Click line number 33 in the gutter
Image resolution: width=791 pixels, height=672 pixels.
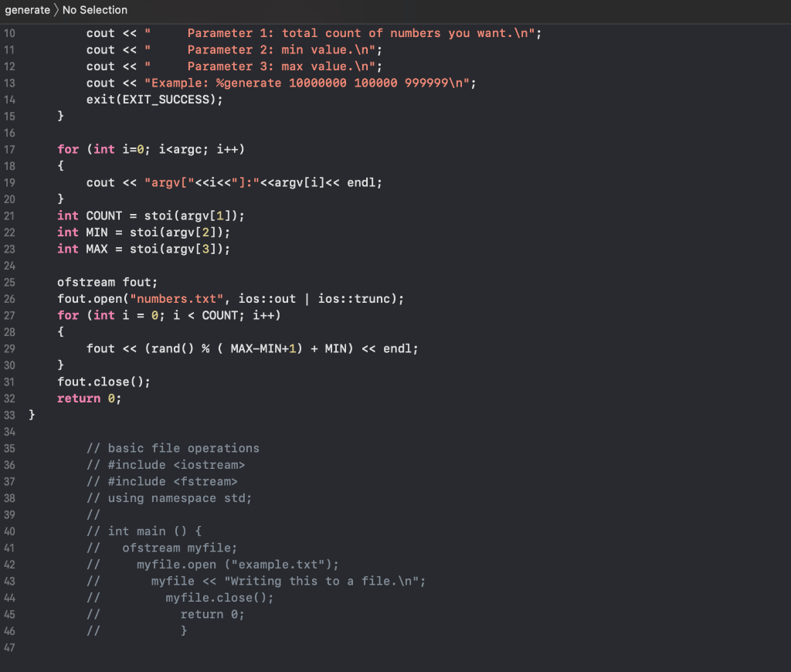pos(9,416)
